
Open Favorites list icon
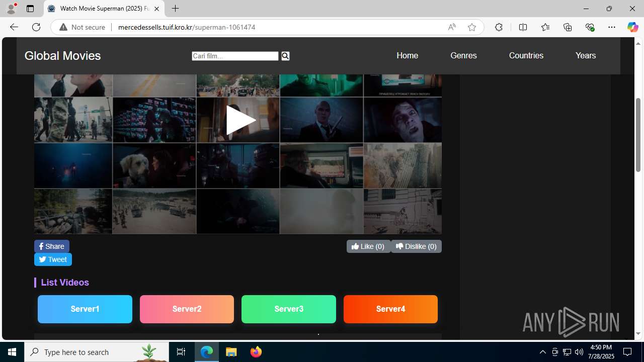click(545, 27)
